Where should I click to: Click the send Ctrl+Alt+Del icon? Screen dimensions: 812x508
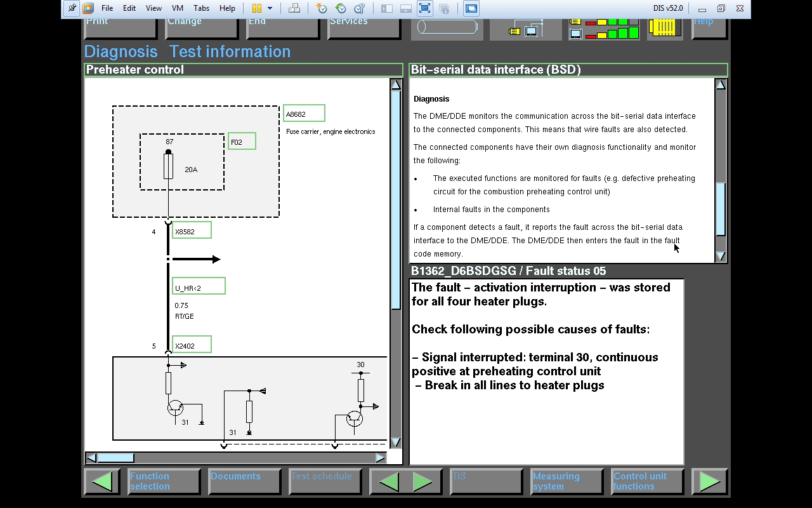coord(294,8)
